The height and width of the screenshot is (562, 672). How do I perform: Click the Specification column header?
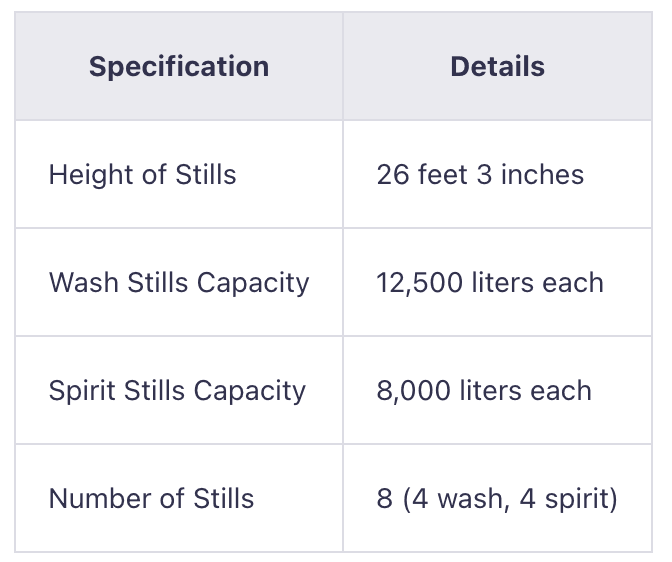click(178, 67)
